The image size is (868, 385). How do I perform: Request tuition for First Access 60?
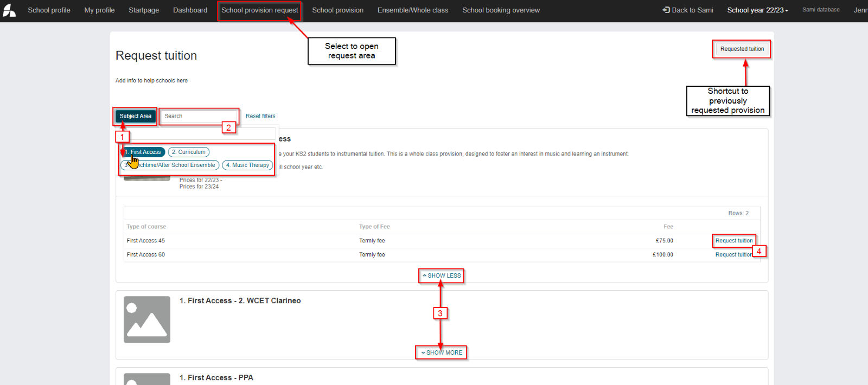pos(733,255)
